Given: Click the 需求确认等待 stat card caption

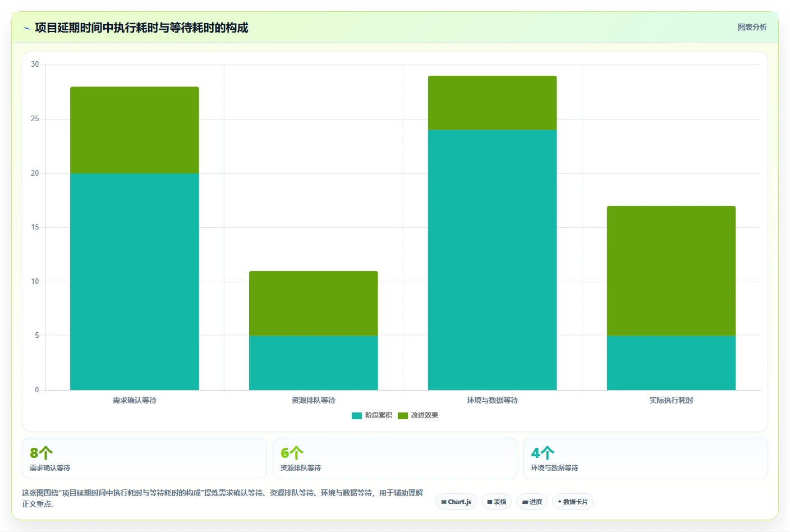Looking at the screenshot, I should [50, 467].
